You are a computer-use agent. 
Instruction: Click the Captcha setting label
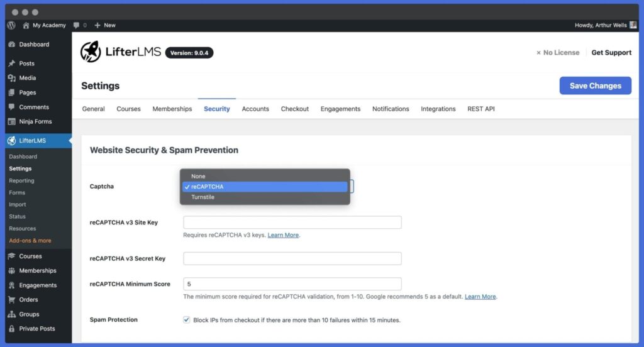click(x=101, y=187)
